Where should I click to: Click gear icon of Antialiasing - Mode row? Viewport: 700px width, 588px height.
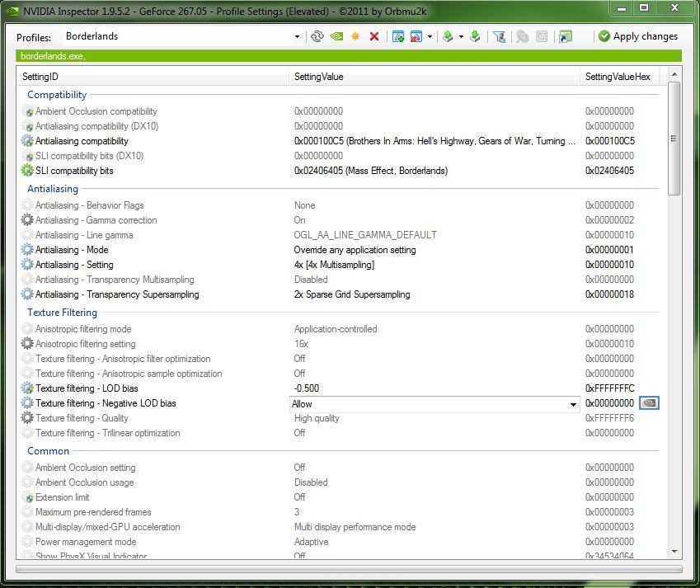pos(27,250)
